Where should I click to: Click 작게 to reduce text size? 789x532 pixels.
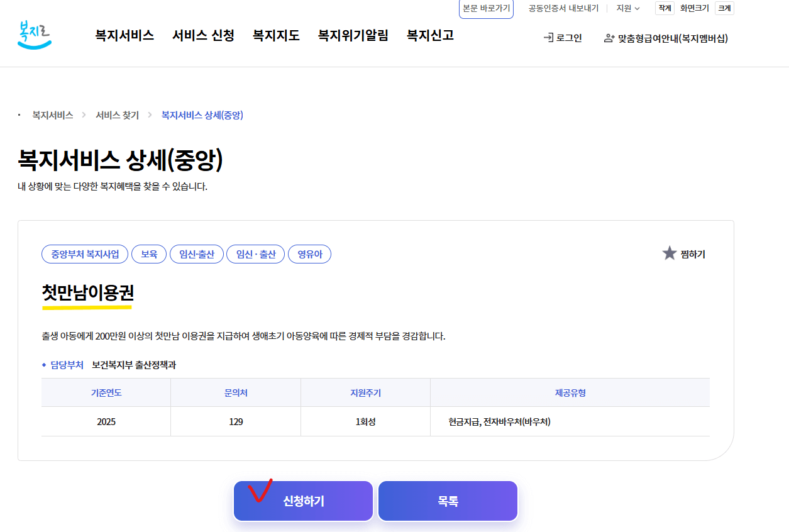coord(664,8)
